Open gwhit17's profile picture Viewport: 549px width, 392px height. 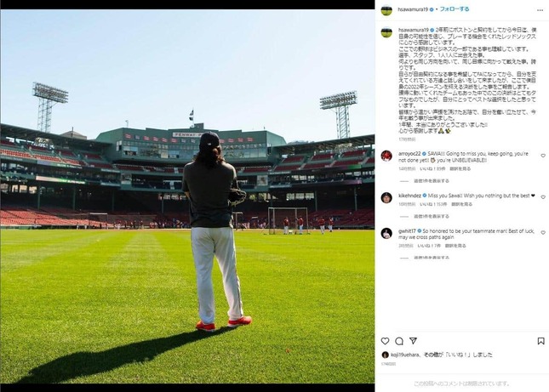(x=386, y=233)
